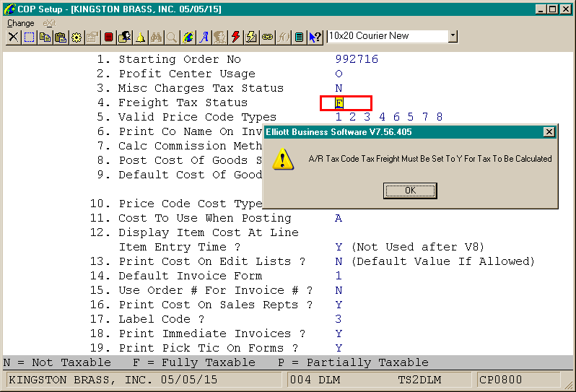Screen dimensions: 576x392
Task: Click the grayed-out person figure icon
Action: pos(219,37)
